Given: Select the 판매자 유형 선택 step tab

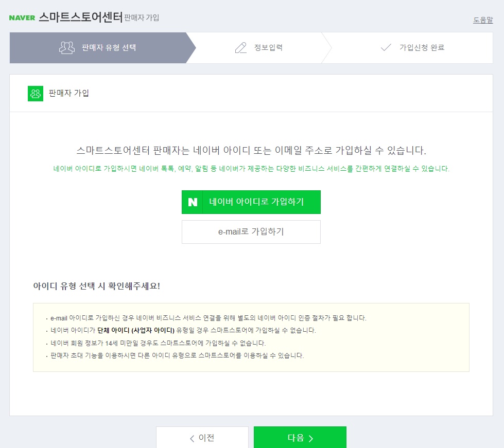Looking at the screenshot, I should click(102, 48).
